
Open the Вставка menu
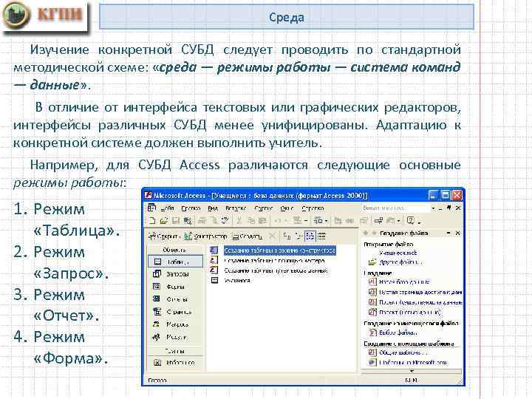click(x=236, y=208)
